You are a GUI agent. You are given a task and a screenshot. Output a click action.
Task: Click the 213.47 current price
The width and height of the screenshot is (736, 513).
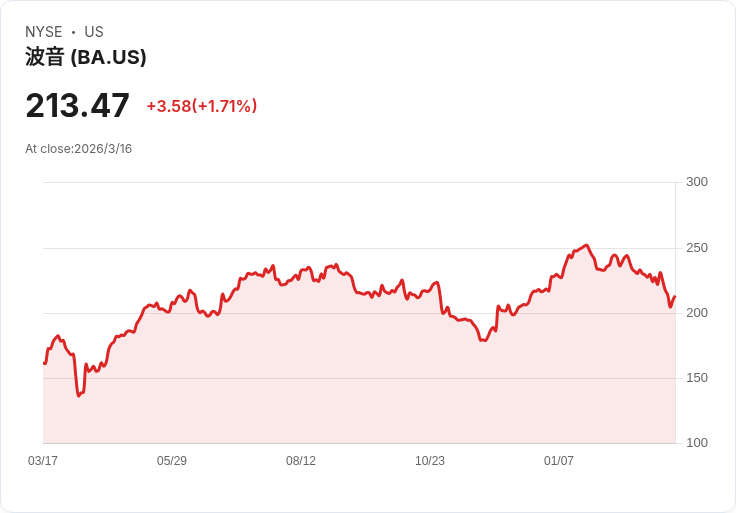[x=77, y=106]
